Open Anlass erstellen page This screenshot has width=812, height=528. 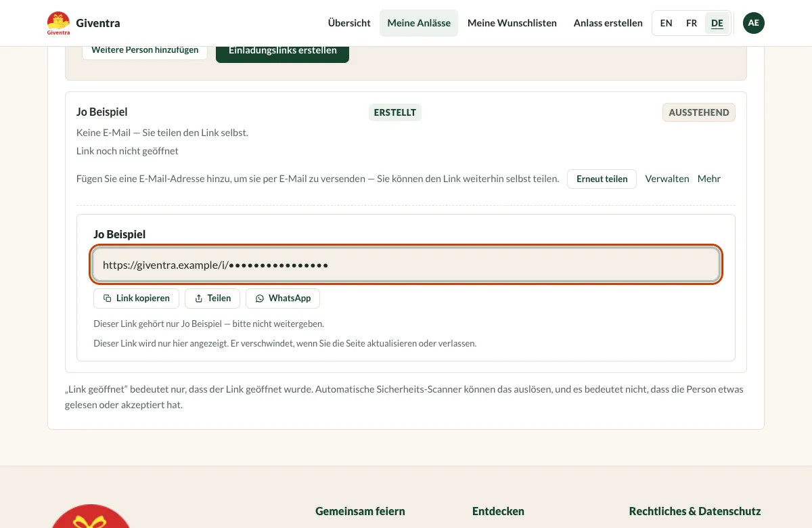point(608,23)
